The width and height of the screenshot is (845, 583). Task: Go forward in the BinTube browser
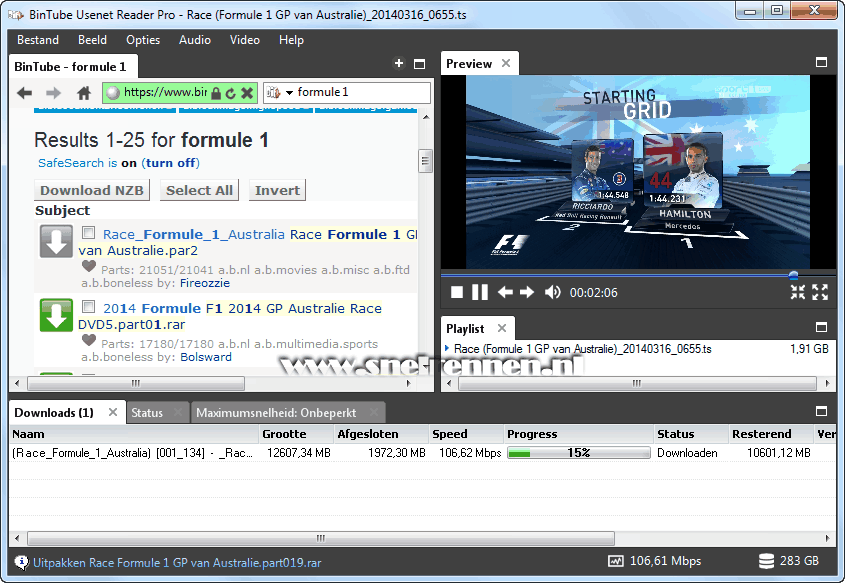click(53, 93)
